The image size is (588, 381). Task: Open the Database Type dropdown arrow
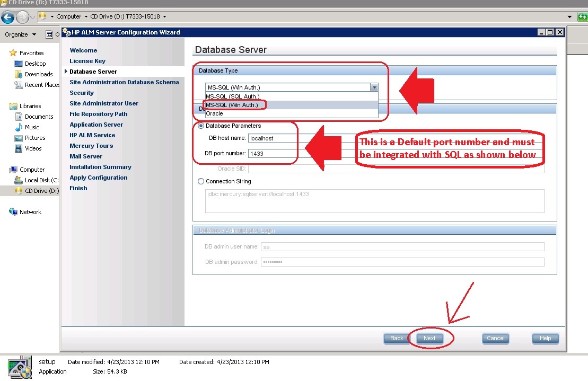tap(374, 87)
